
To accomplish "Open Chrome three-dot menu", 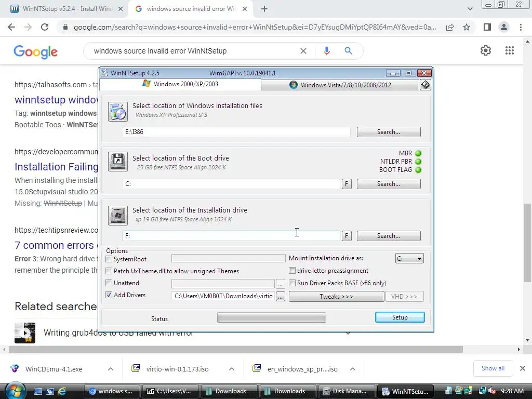I will [521, 27].
